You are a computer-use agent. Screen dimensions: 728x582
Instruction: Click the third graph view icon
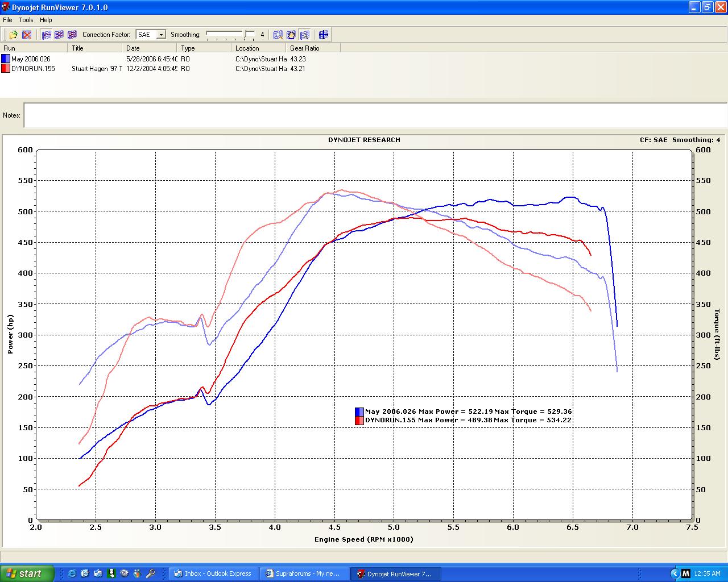72,35
